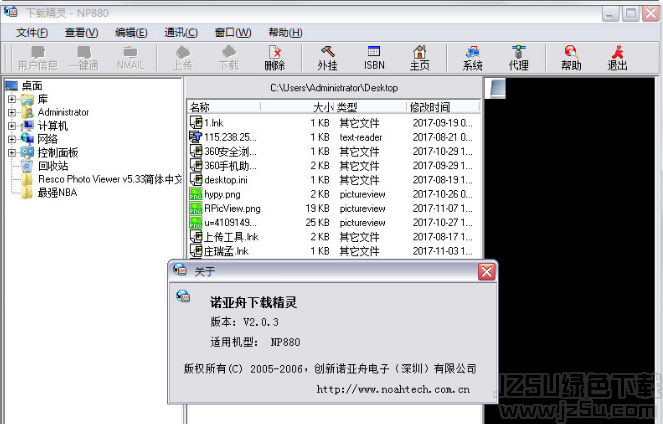Screen dimensions: 663x424
Task: Select the 计算机 tree label
Action: pos(52,126)
